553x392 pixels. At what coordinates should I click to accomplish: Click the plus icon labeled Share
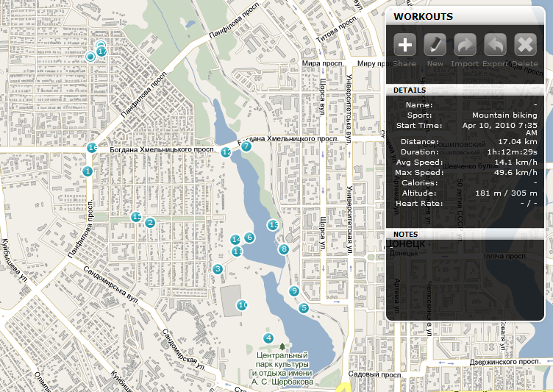tap(404, 45)
